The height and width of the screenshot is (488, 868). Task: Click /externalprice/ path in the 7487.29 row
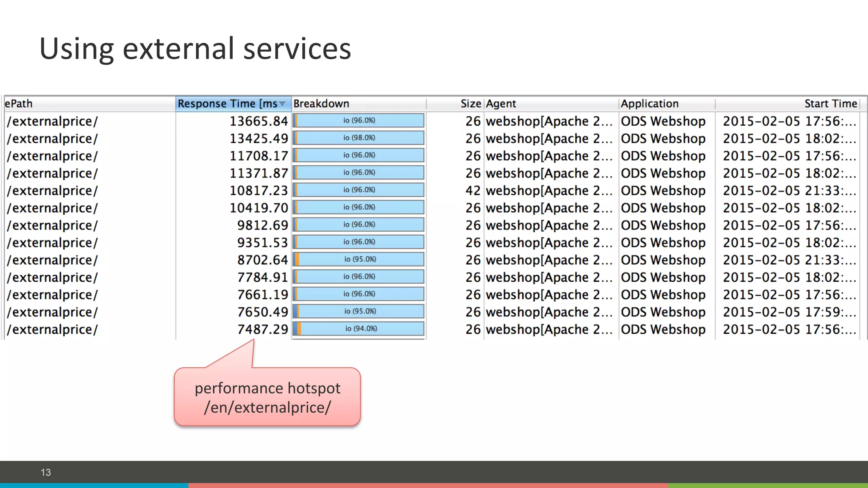click(x=52, y=330)
